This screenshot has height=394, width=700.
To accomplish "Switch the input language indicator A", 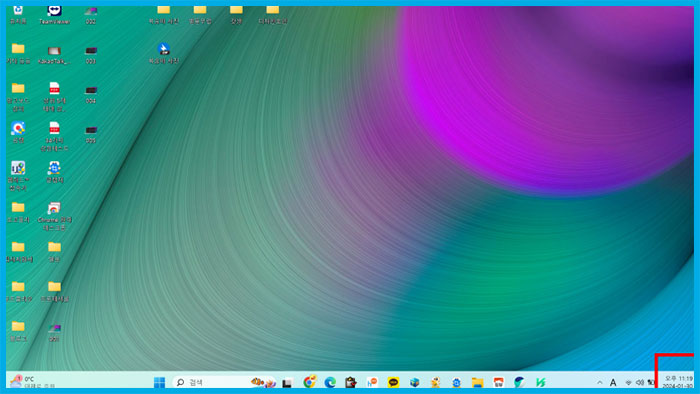I will pos(613,382).
